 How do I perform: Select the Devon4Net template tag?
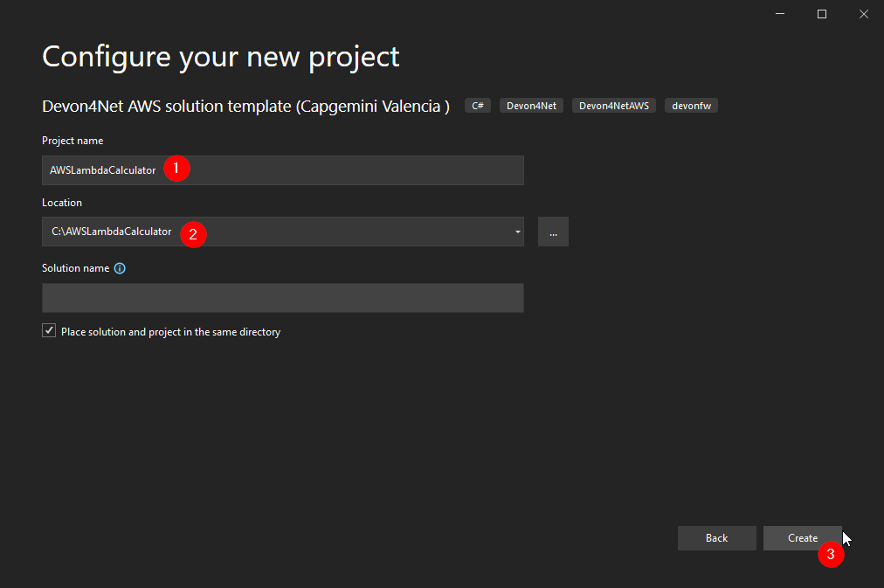pyautogui.click(x=530, y=105)
